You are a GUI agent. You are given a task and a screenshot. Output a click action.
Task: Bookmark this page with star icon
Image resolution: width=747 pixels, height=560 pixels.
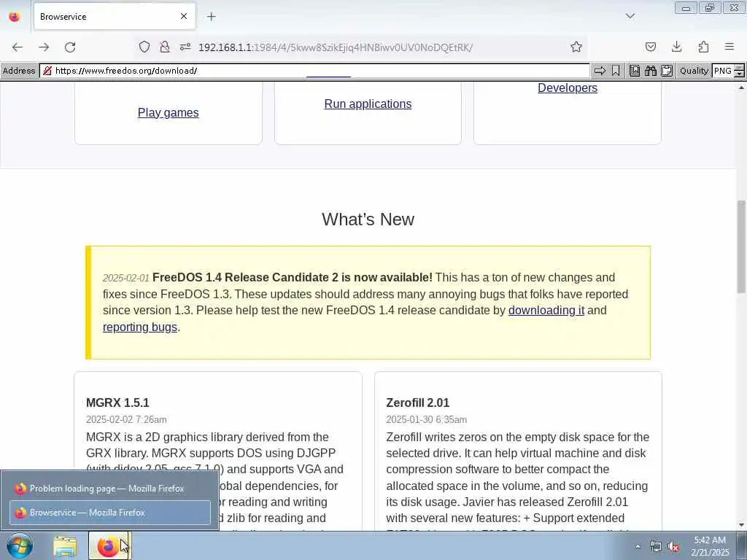point(576,47)
